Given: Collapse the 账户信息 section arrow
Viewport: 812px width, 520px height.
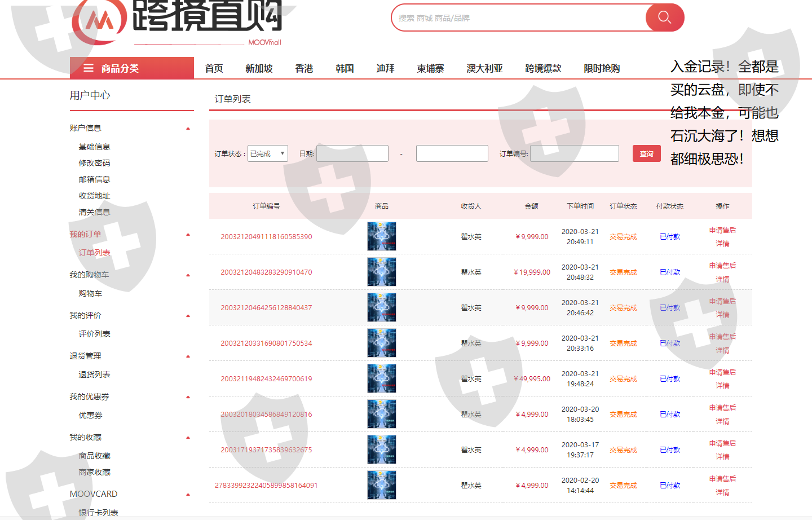Looking at the screenshot, I should [x=188, y=129].
